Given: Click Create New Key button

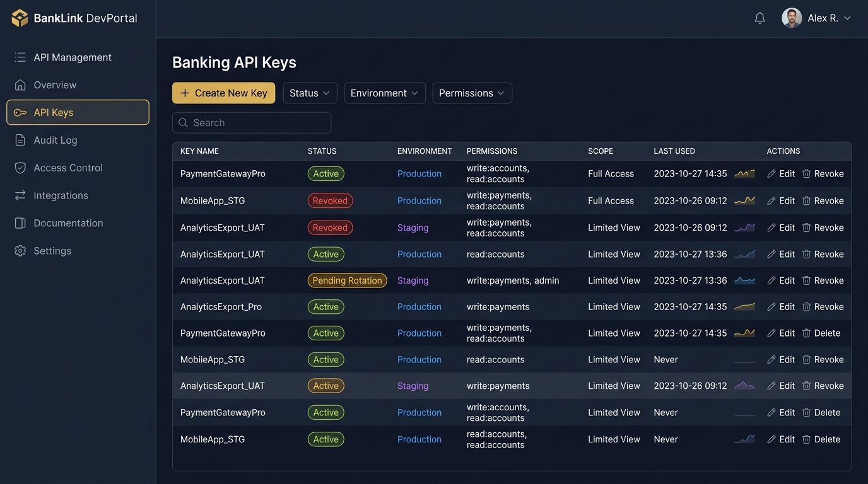Looking at the screenshot, I should click(x=224, y=93).
